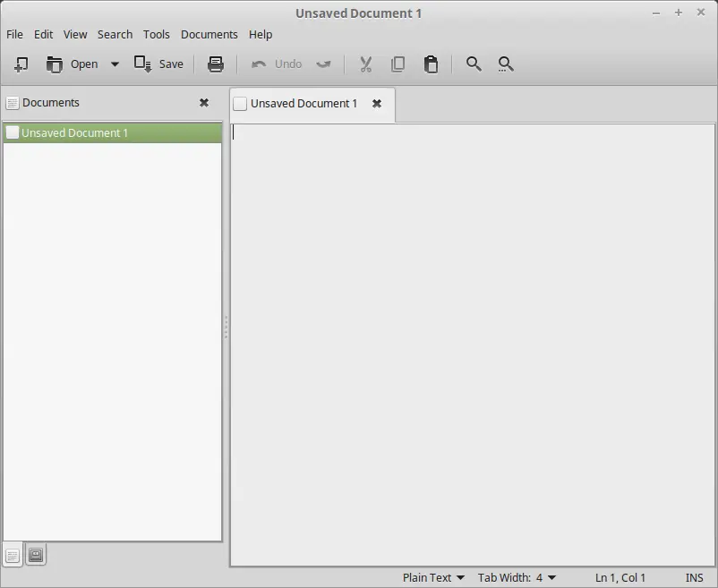Open the Plain Text language dropdown
This screenshot has height=588, width=718.
point(433,577)
